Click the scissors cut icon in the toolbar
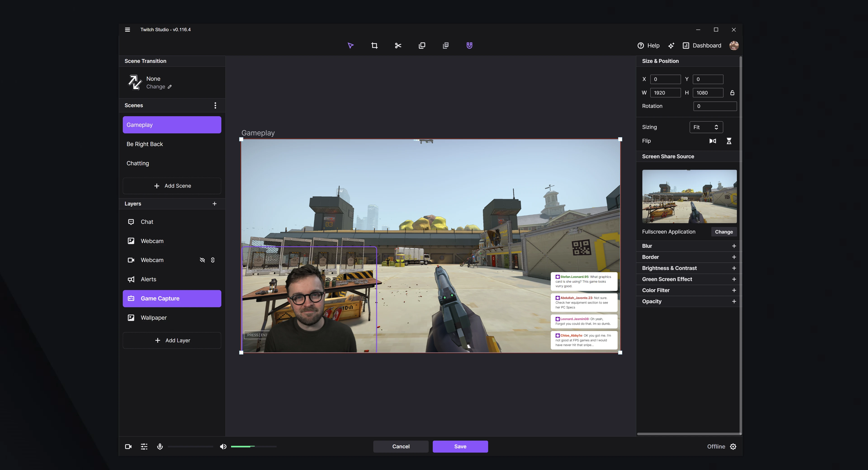This screenshot has width=868, height=470. (x=398, y=45)
